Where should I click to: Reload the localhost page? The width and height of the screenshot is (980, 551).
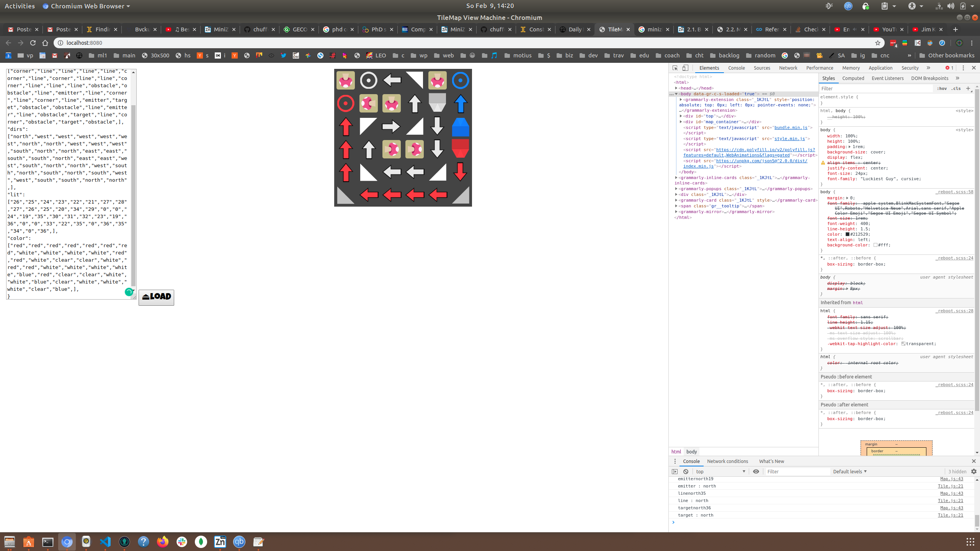tap(33, 43)
